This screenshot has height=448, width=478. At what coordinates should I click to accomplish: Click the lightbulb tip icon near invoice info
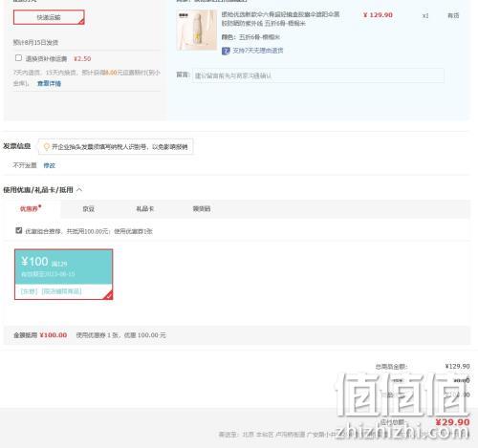coord(46,146)
